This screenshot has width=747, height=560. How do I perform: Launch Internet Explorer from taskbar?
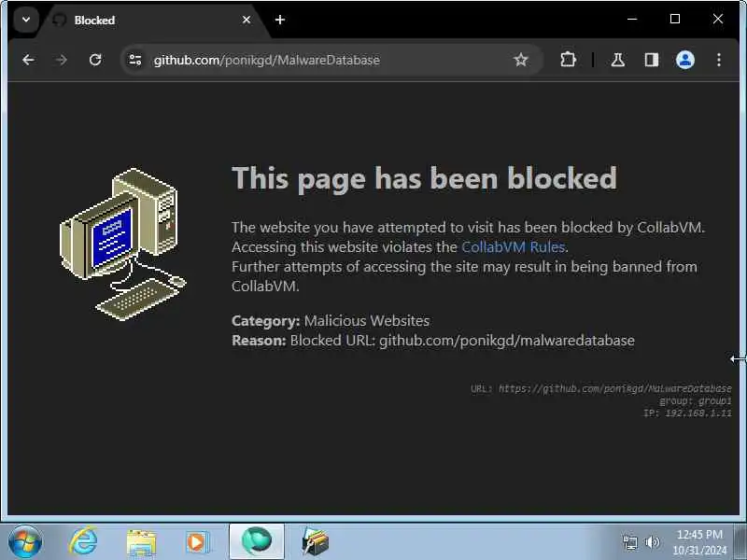pos(83,542)
